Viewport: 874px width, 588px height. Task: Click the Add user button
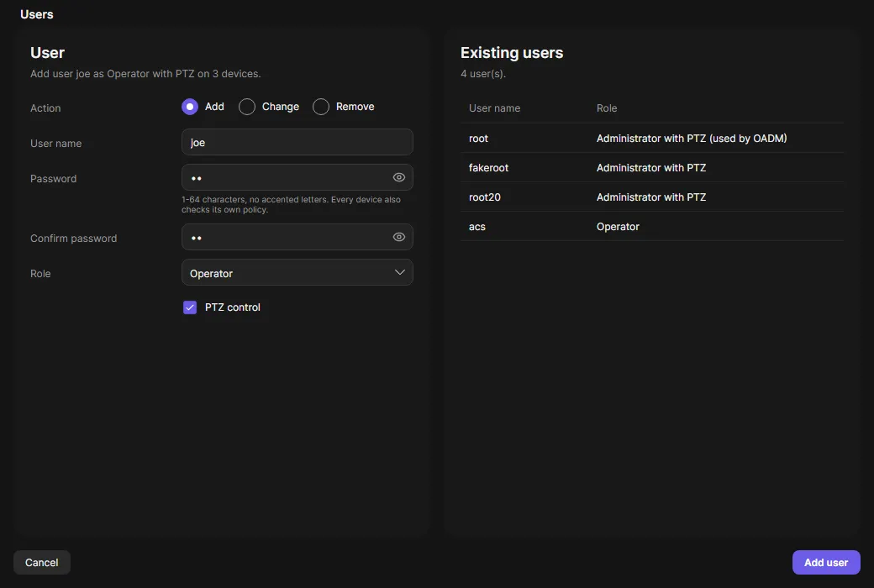pos(826,562)
